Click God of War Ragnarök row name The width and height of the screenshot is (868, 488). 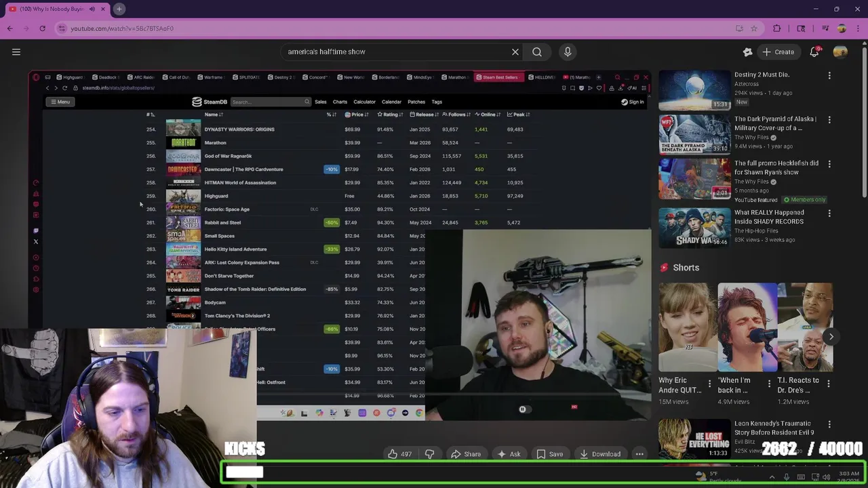pos(228,156)
